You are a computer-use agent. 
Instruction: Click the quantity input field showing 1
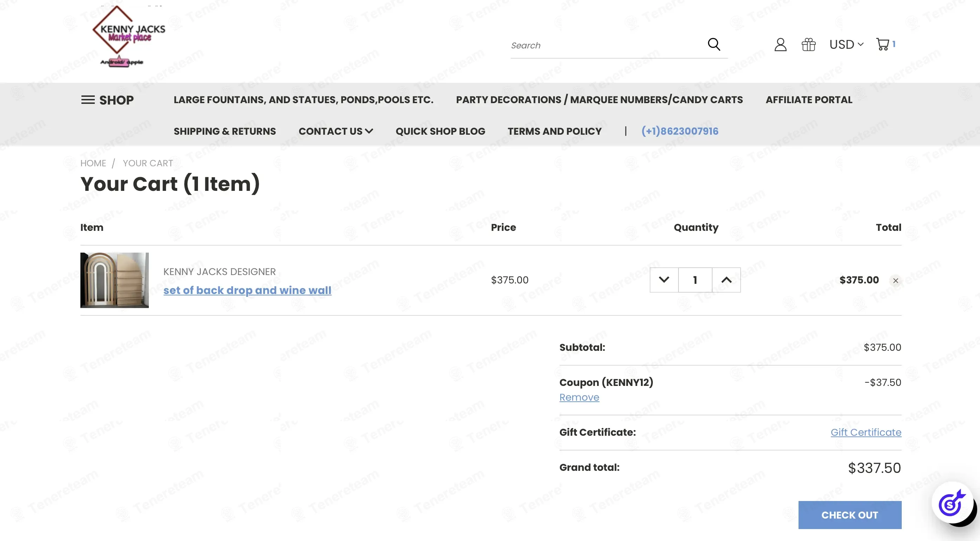(695, 280)
